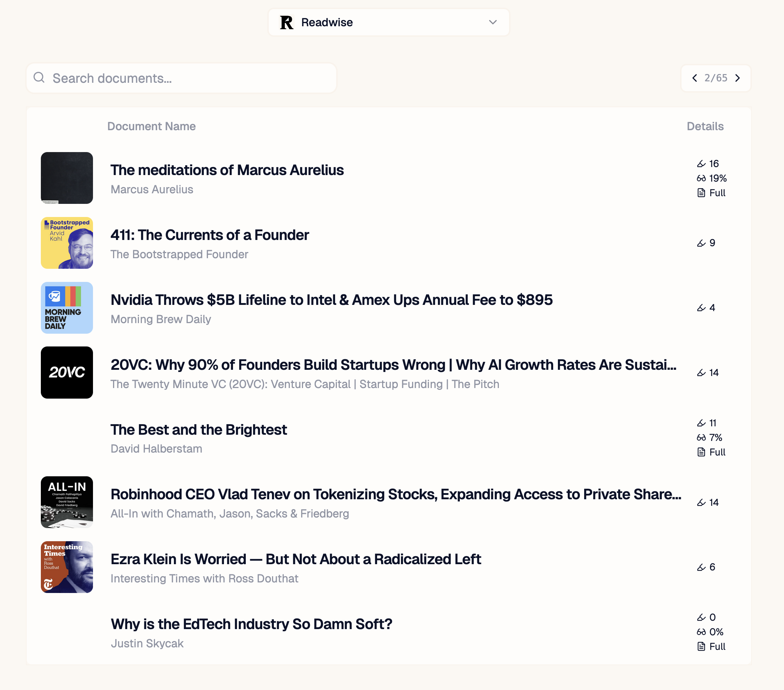Click the Full document icon for EdTech article

coord(701,647)
